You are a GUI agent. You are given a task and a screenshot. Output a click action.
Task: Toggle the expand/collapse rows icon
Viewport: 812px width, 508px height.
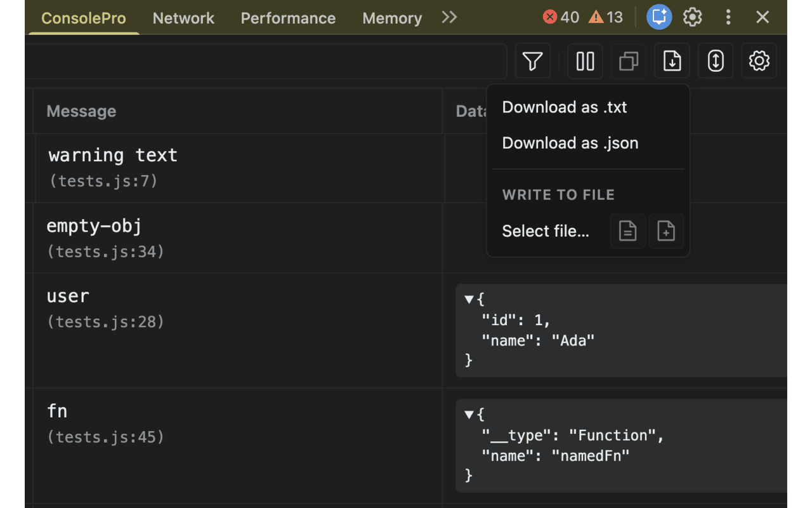pos(716,62)
